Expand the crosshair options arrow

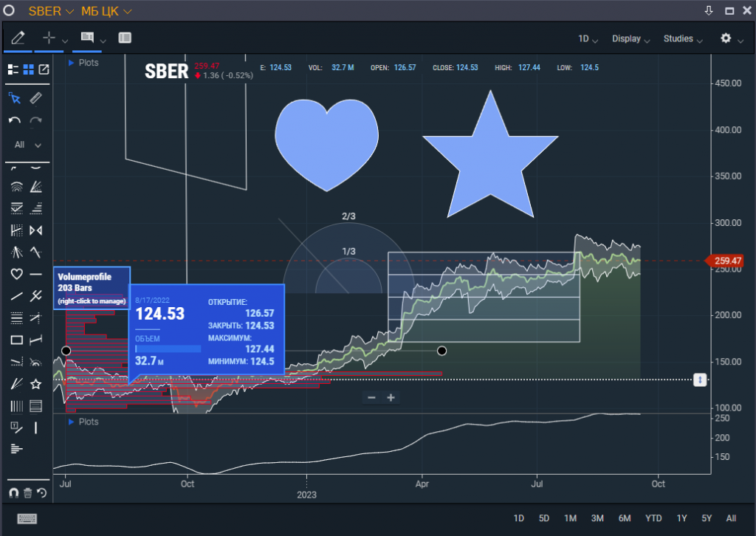(65, 41)
